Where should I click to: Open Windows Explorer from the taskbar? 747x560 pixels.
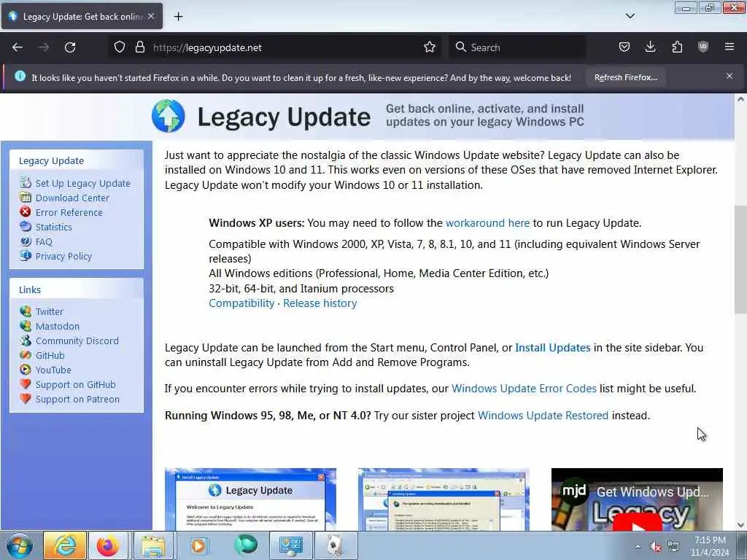(153, 546)
